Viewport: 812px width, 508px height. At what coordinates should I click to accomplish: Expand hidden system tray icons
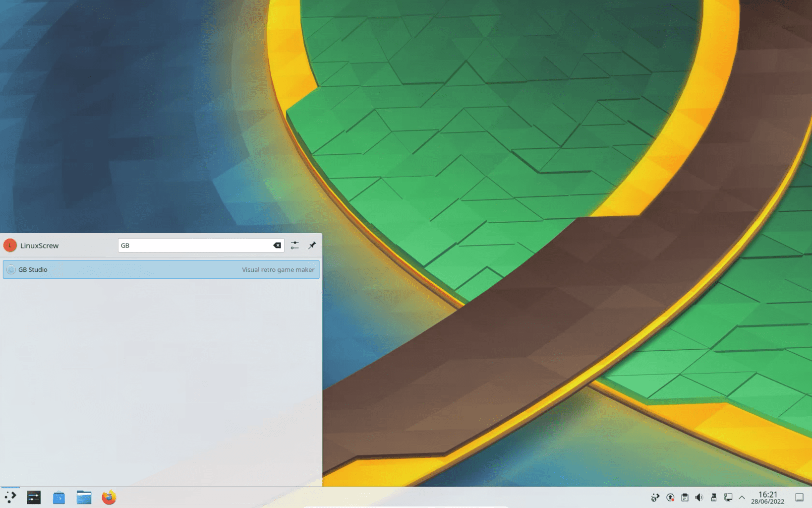pos(742,497)
